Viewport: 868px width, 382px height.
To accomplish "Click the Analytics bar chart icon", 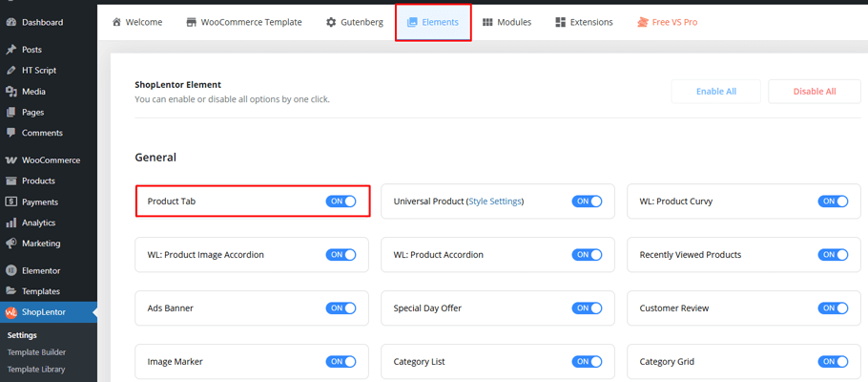I will click(x=10, y=223).
